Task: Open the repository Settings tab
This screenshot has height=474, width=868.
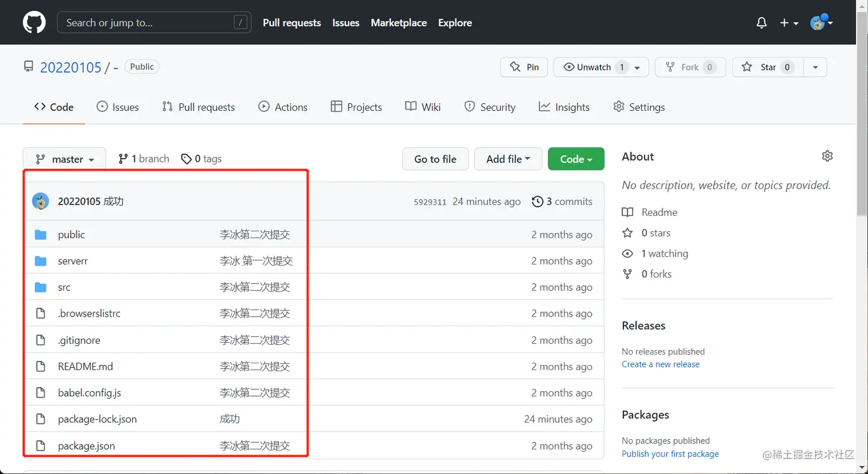Action: point(639,107)
